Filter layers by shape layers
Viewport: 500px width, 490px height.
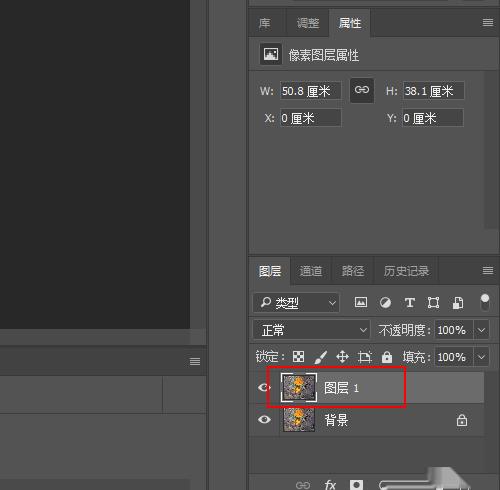coord(433,303)
